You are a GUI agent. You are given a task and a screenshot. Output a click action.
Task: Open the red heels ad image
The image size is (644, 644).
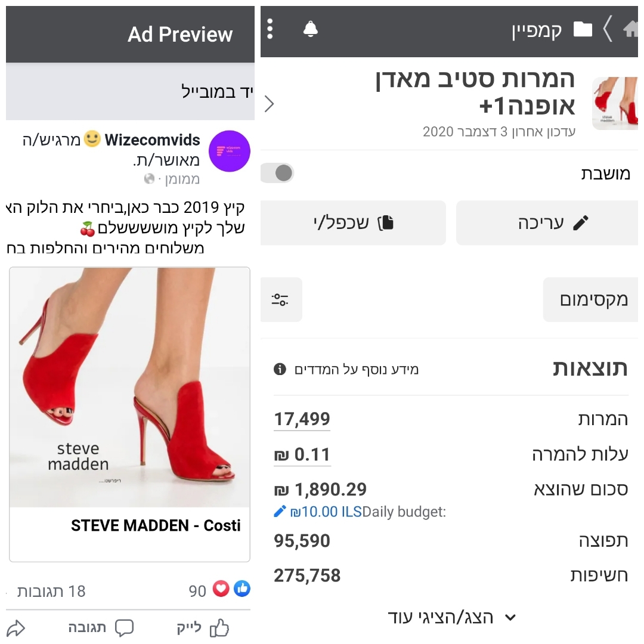click(130, 387)
